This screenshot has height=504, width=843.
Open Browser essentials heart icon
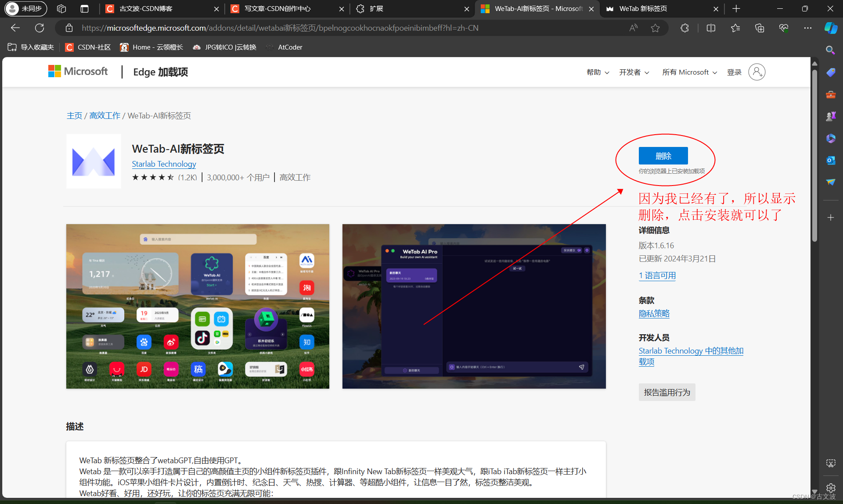click(x=784, y=28)
